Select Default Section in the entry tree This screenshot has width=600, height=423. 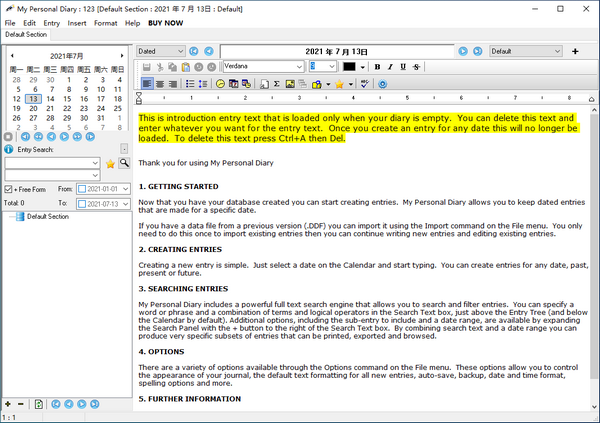point(48,216)
